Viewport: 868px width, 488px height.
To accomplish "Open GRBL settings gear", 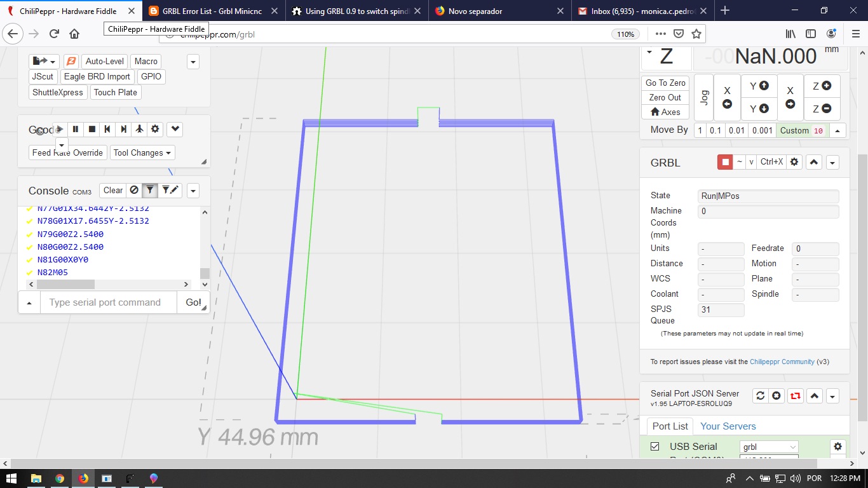I will click(794, 162).
